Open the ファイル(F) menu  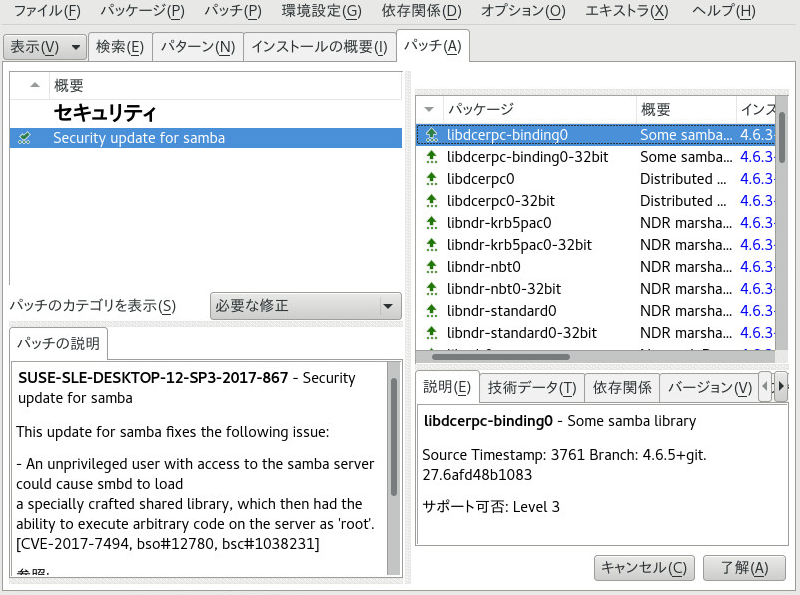(x=47, y=11)
